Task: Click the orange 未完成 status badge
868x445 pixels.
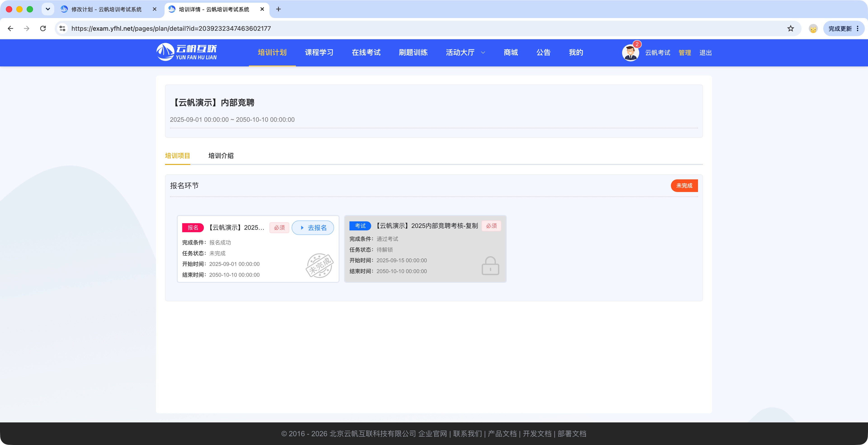Action: coord(684,185)
